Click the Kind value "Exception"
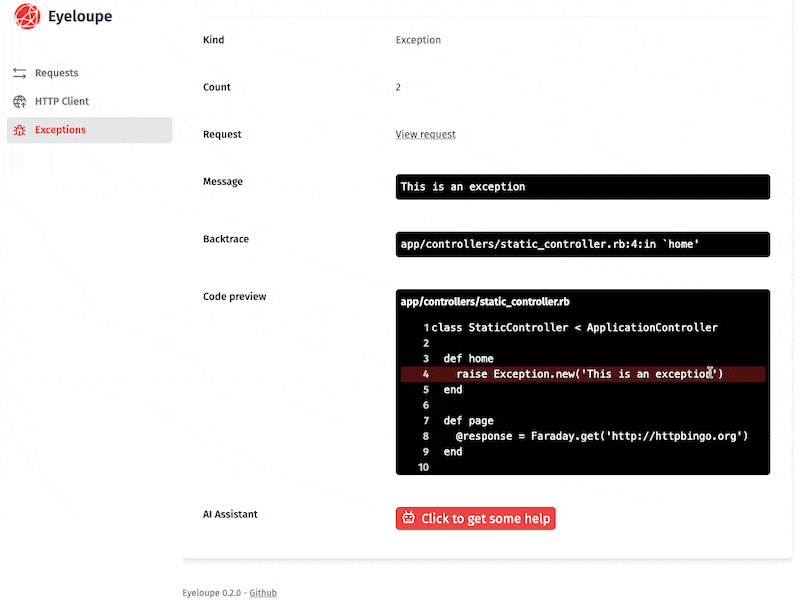800x600 pixels. click(x=417, y=39)
